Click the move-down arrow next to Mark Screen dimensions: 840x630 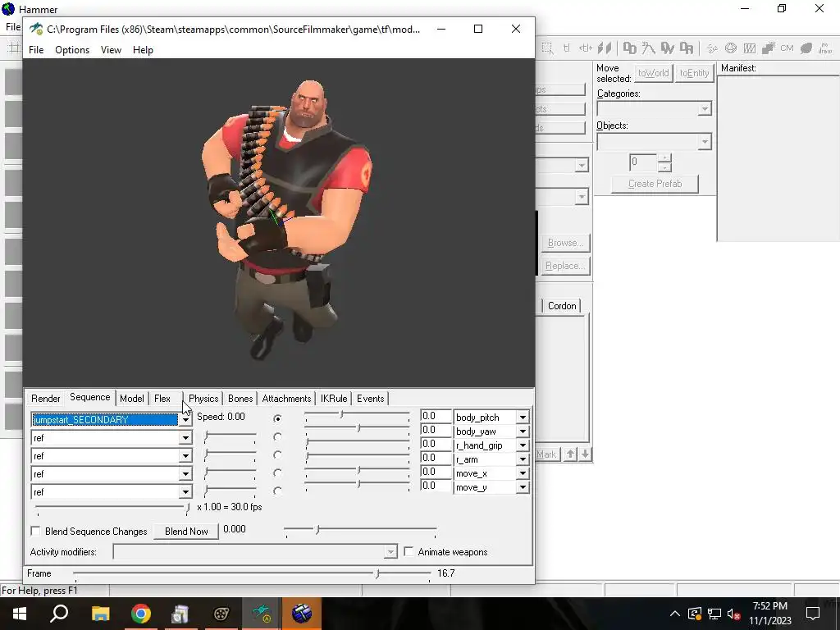click(x=585, y=454)
